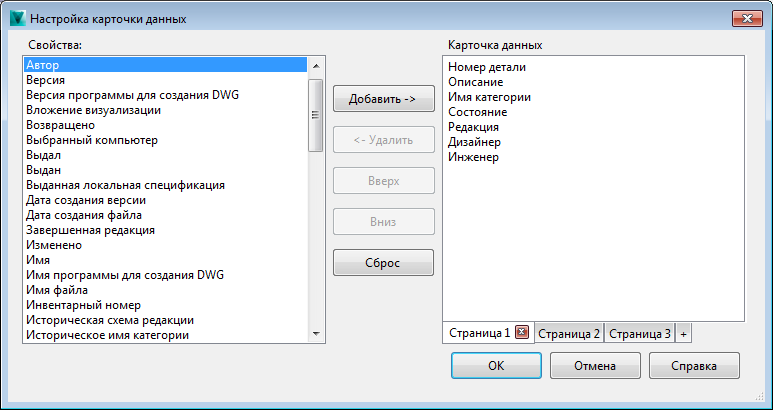Switch to Страница 2 tab
The image size is (773, 410).
click(x=569, y=333)
